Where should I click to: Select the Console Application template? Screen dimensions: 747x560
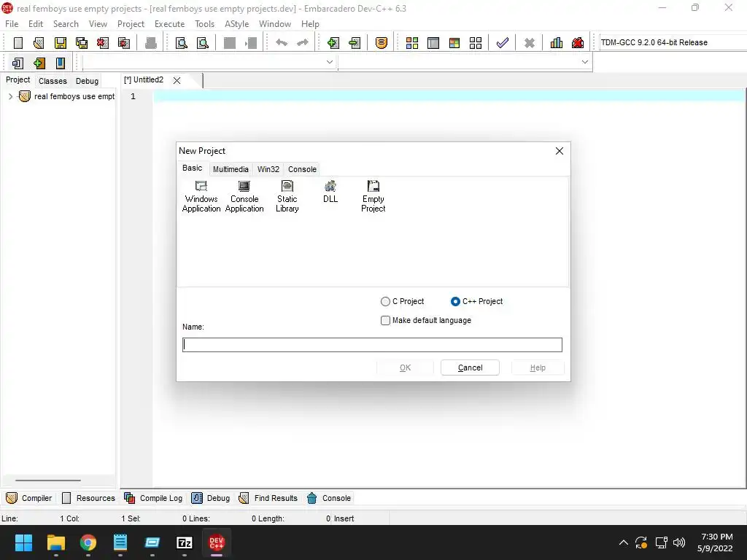244,196
